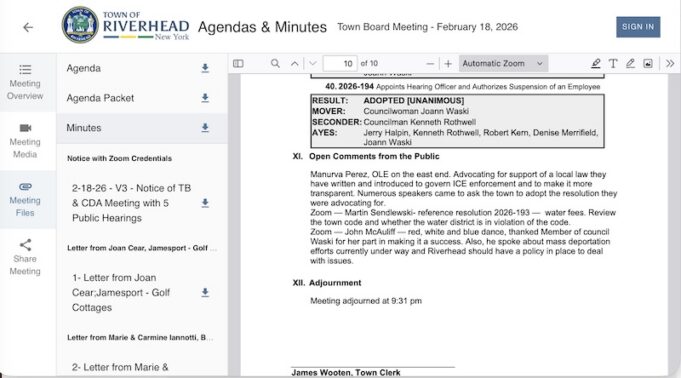Select the draw pencil annotation tool
681x378 pixels.
coord(630,63)
